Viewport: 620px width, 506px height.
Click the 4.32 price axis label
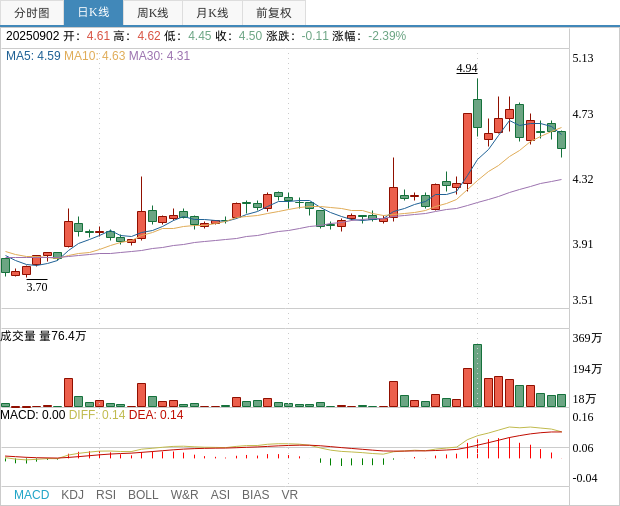[583, 179]
